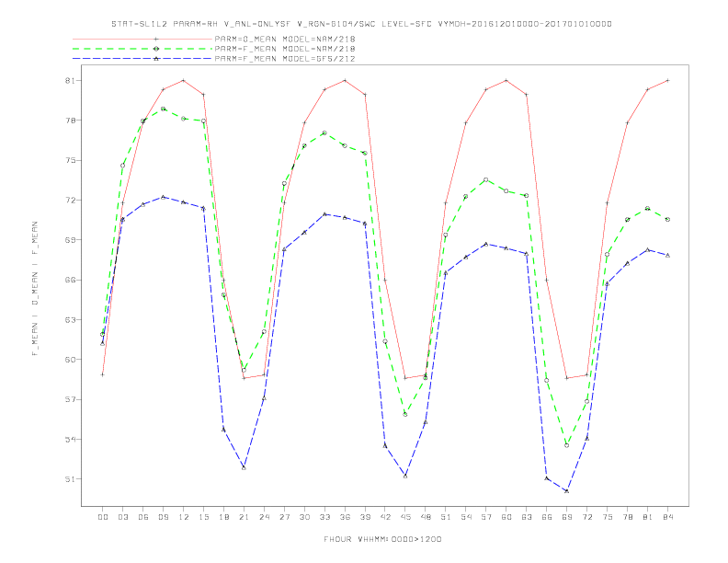Click the x-axis tick label 27
The height and width of the screenshot is (563, 728).
pos(284,517)
